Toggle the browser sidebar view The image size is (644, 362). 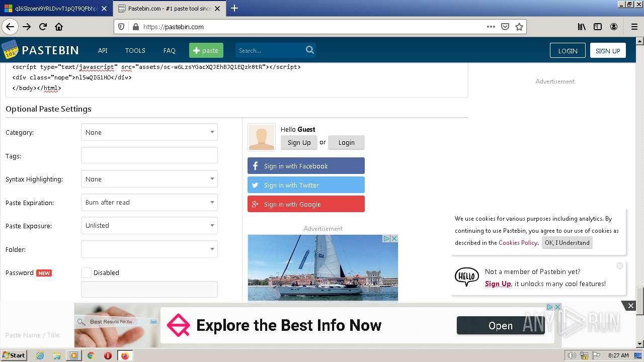[x=598, y=27]
